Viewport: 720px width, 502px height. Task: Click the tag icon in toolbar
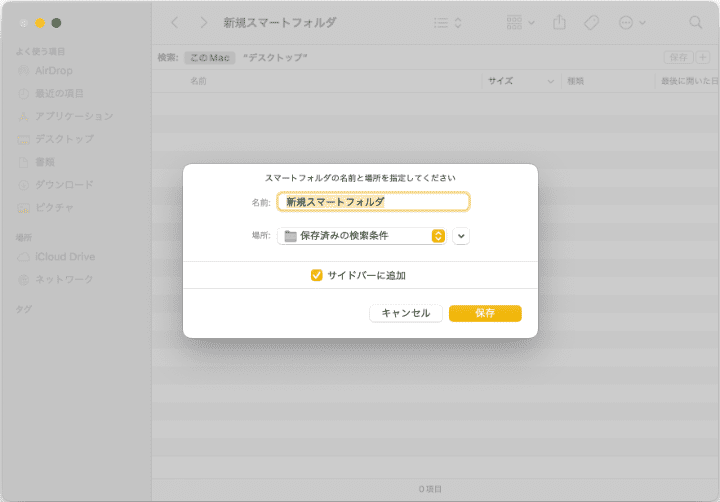click(591, 22)
